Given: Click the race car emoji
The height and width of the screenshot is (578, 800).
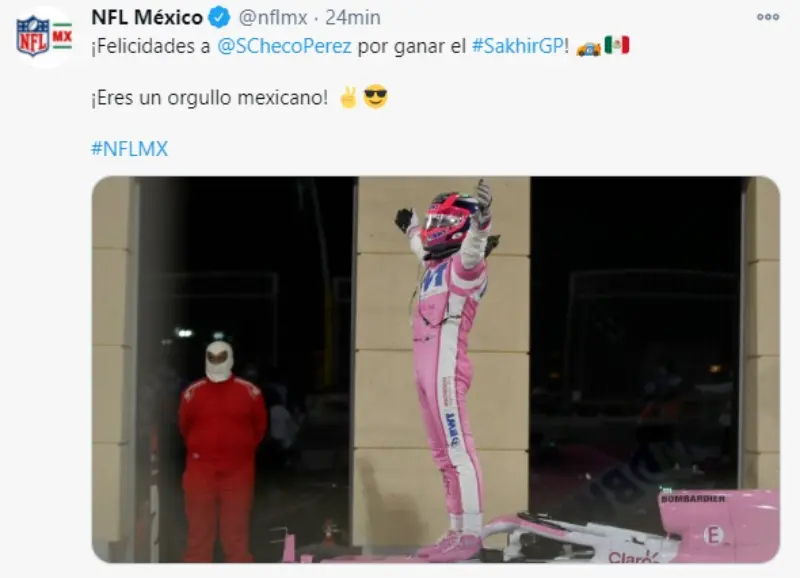Looking at the screenshot, I should 588,47.
